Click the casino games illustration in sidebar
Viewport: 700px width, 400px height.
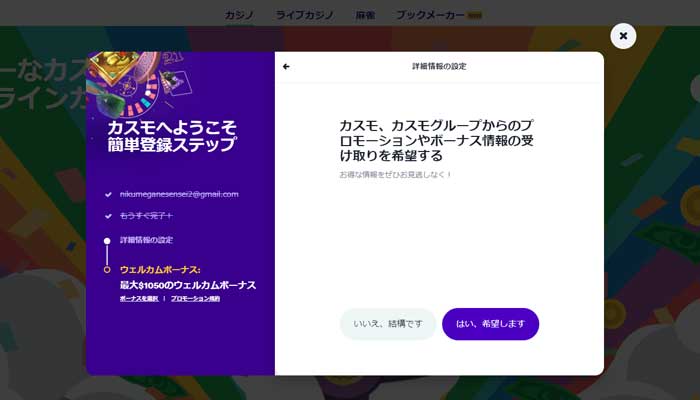coord(141,83)
